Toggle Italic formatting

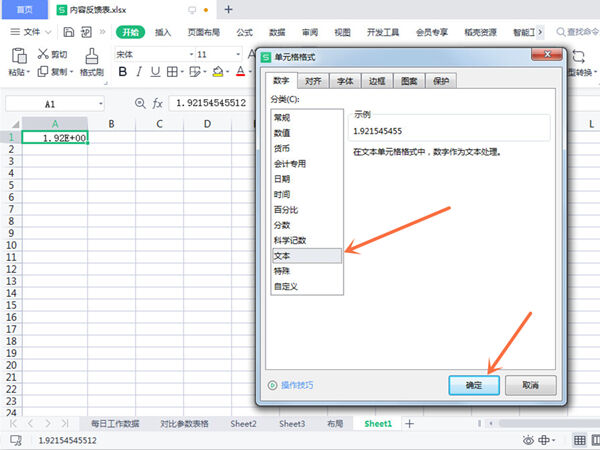pos(139,72)
